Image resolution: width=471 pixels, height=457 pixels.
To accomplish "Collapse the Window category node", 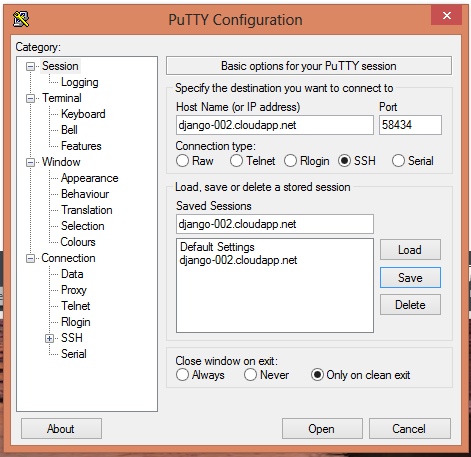I will click(30, 162).
